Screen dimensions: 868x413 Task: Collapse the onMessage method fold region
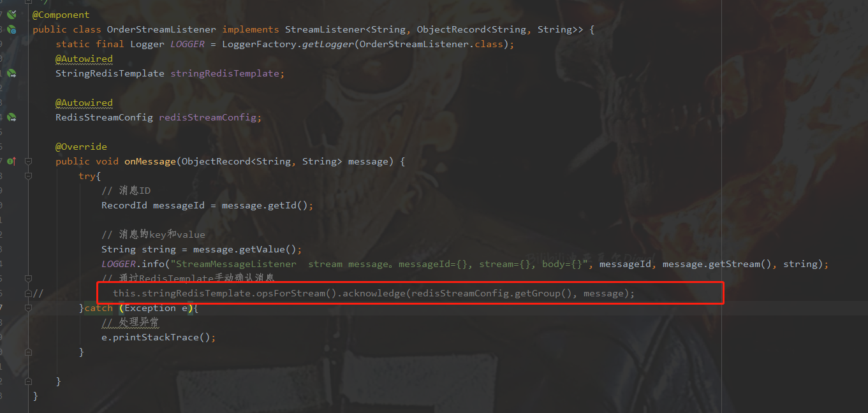click(x=27, y=161)
